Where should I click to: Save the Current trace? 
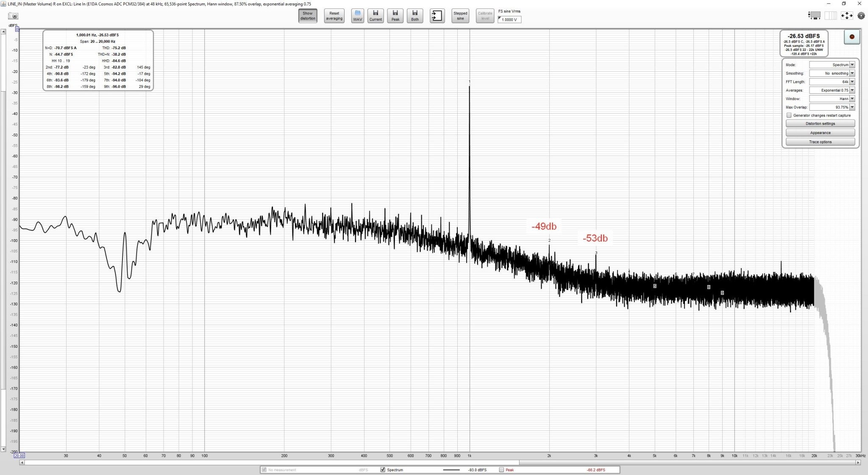tap(376, 16)
